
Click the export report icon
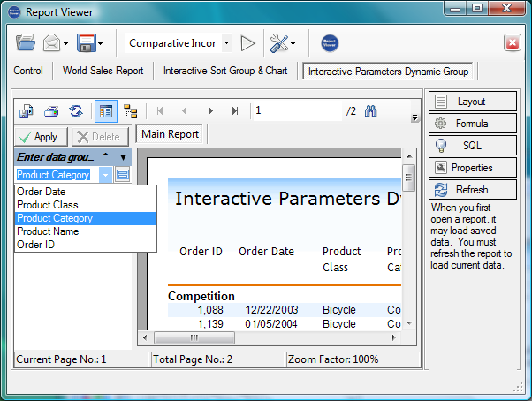(x=27, y=111)
